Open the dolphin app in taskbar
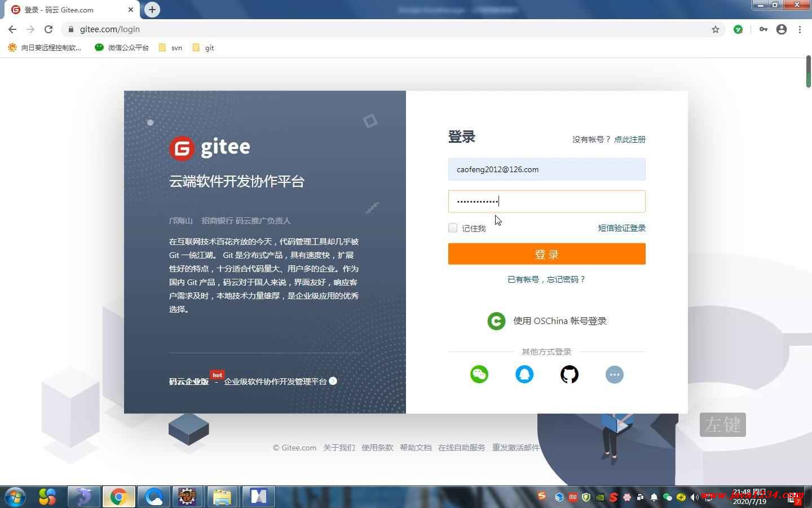Screen dimensions: 812x508 [x=83, y=497]
